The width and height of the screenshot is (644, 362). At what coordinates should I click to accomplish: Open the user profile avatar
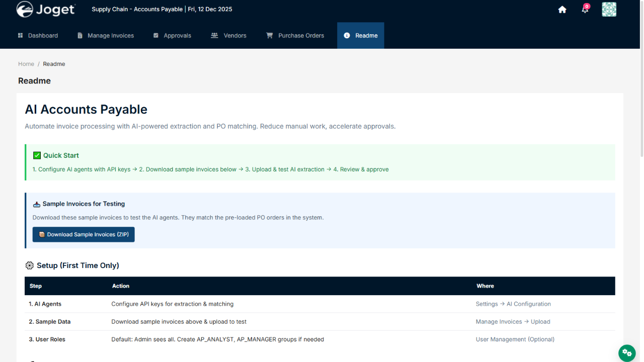coord(609,10)
